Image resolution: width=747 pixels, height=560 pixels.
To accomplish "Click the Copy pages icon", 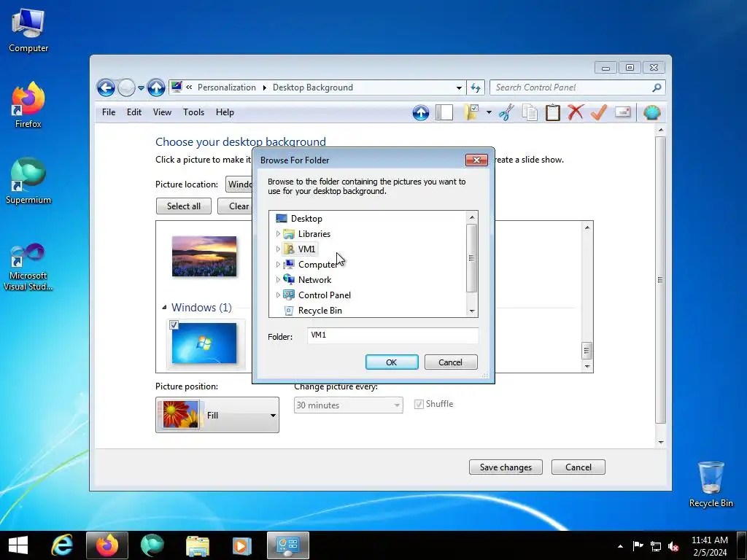I will coord(530,113).
